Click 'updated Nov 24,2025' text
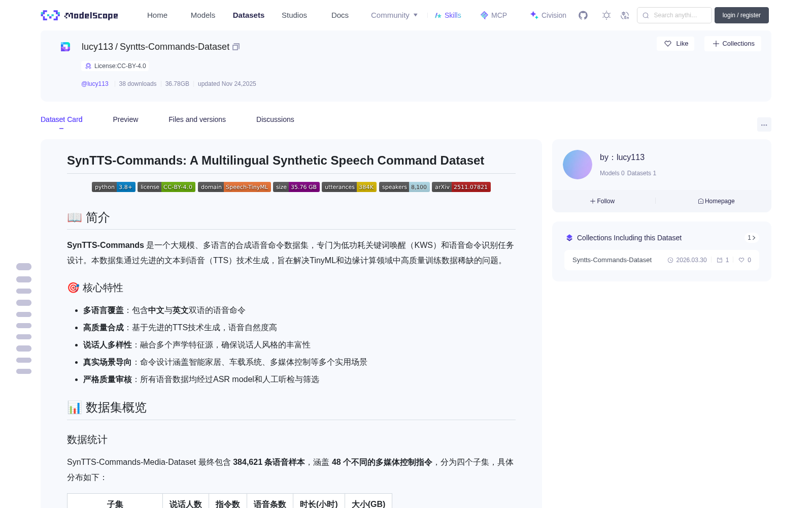Screen dimensions: 812x508 [x=227, y=84]
